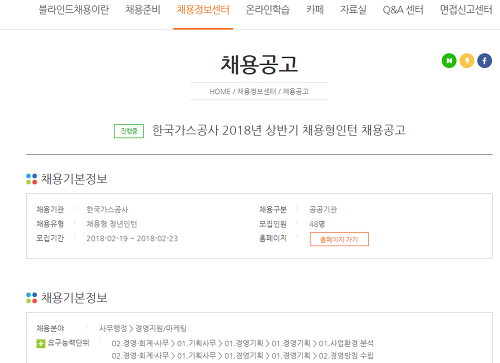Click the 채용정보센터 breadcrumb link
The height and width of the screenshot is (363, 500).
pyautogui.click(x=257, y=91)
